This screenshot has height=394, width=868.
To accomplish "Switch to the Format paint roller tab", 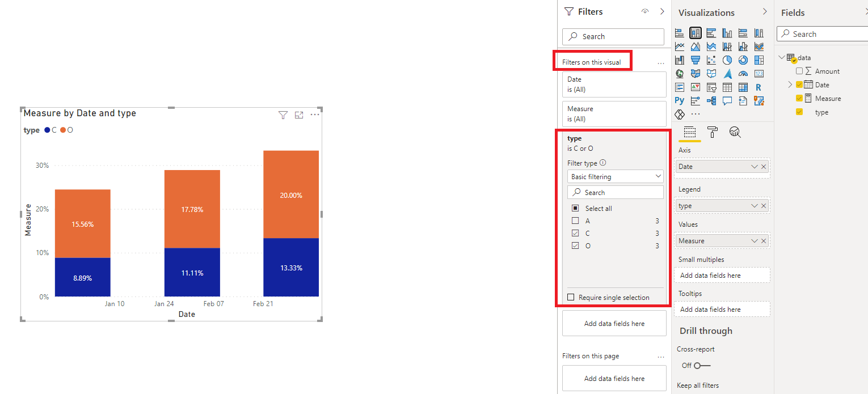I will pos(713,133).
